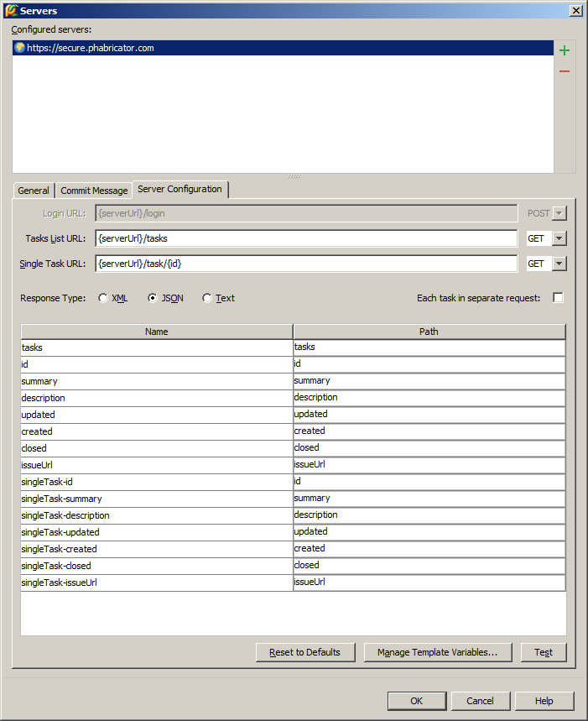
Task: Select the tasks Name cell
Action: 157,347
